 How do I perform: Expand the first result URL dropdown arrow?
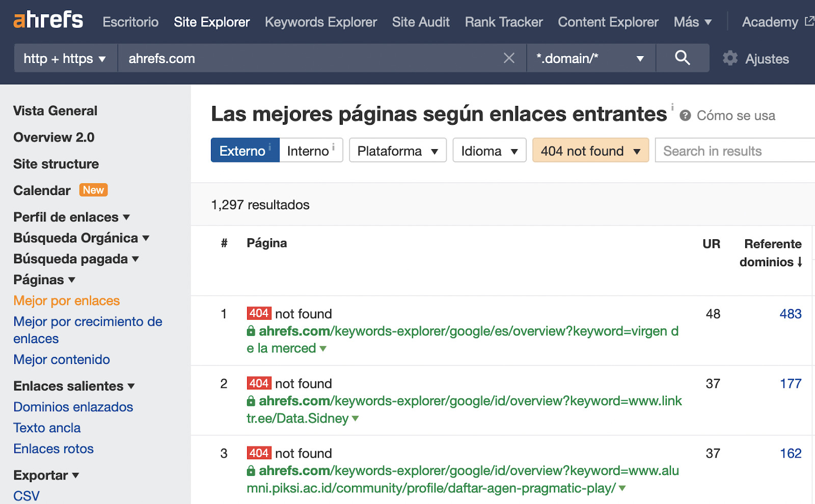coord(323,349)
